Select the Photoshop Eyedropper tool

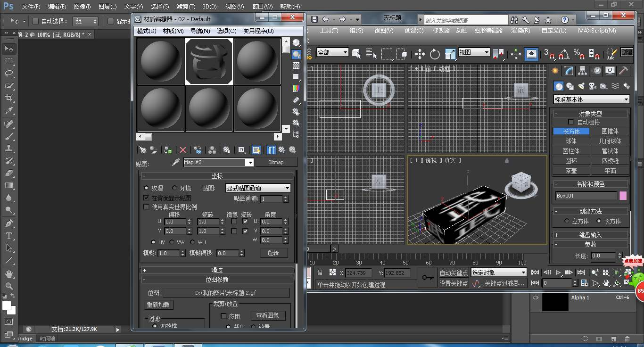point(9,111)
